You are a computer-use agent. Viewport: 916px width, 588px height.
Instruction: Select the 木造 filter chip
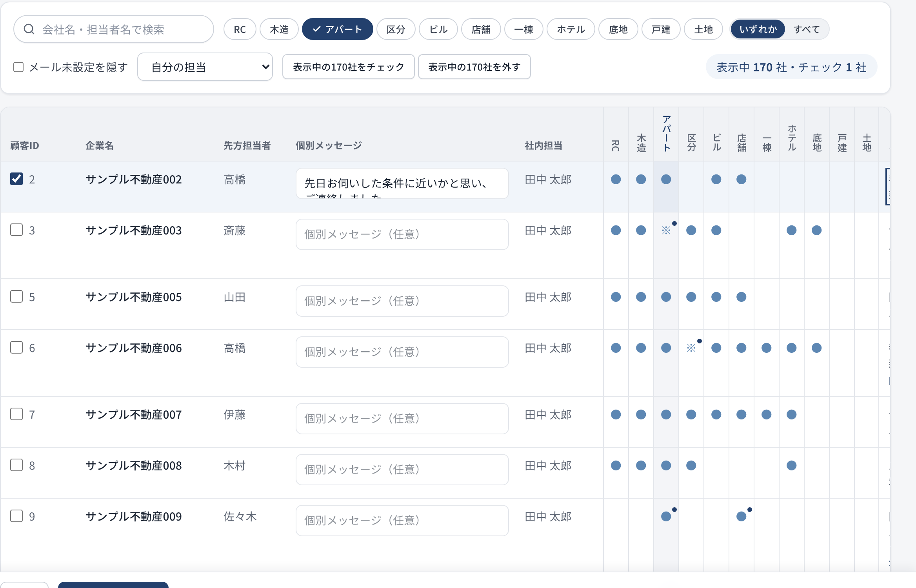(279, 29)
